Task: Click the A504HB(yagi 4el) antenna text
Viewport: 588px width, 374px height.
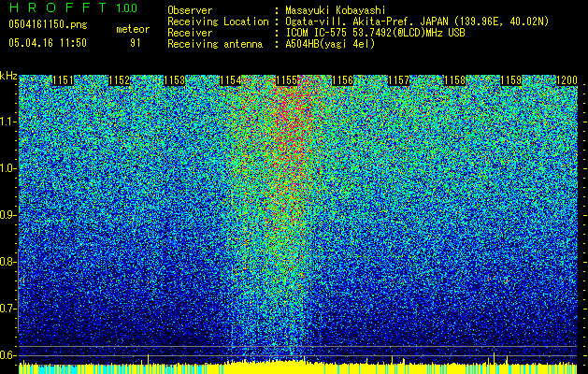Action: tap(330, 44)
